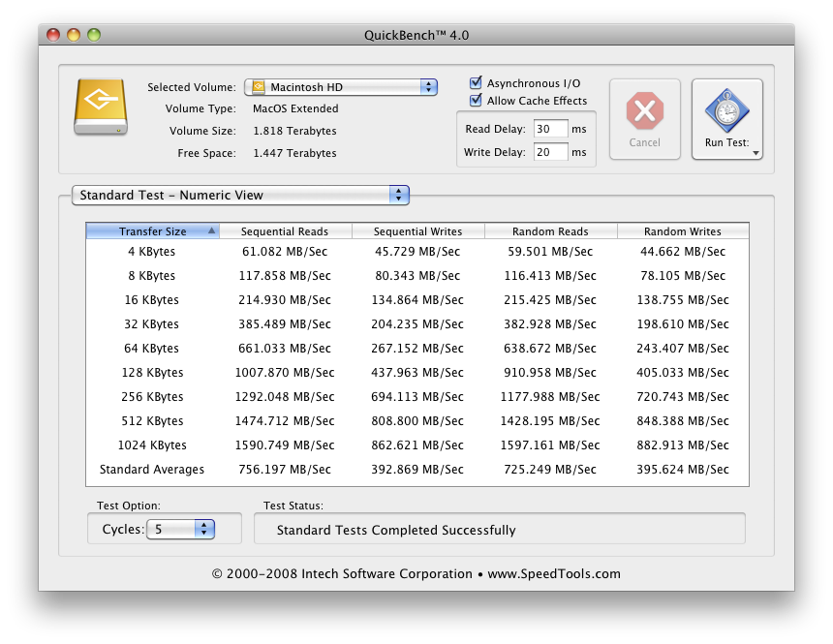Select the 4 KBytes row
This screenshot has height=644, width=833.
point(417,252)
